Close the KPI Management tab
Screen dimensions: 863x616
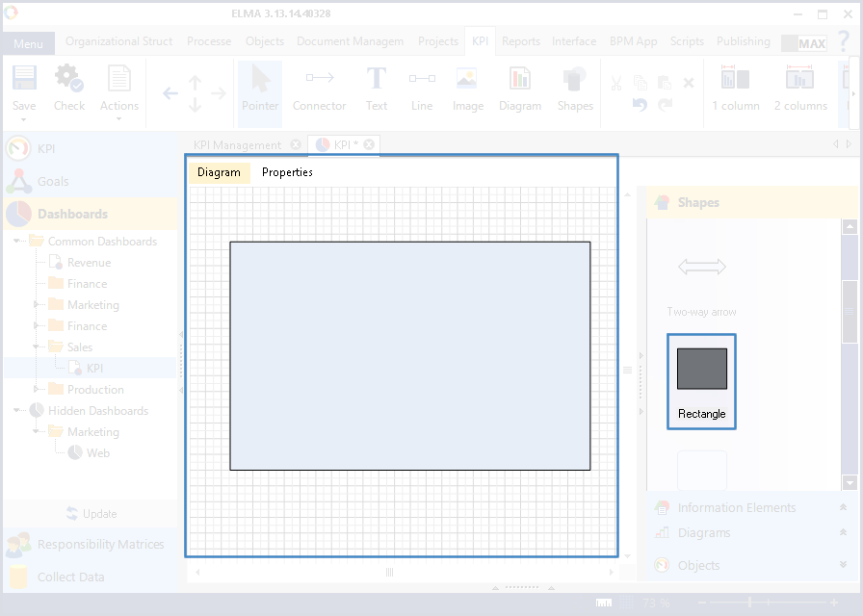coord(296,145)
